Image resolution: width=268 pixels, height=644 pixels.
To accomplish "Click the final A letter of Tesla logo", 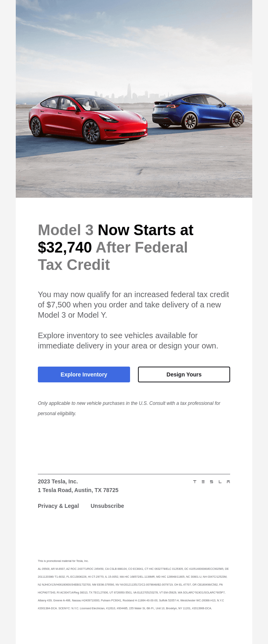I will point(228,481).
